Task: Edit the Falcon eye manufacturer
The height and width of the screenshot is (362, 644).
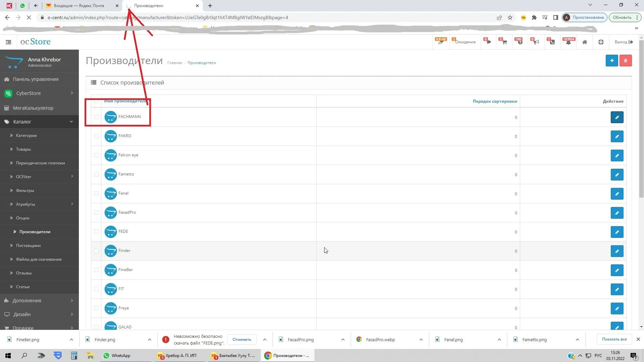Action: pyautogui.click(x=617, y=155)
